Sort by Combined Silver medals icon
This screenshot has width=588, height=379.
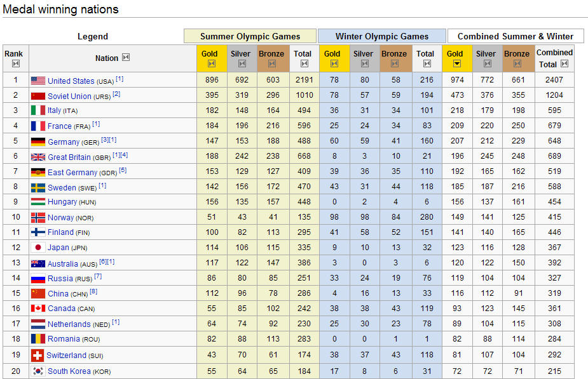pyautogui.click(x=488, y=63)
